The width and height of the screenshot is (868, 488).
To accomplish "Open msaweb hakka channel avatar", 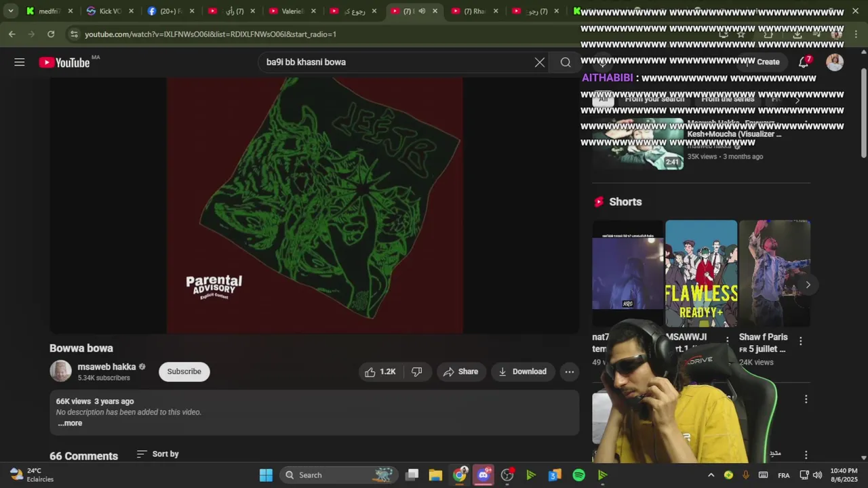I will (60, 371).
